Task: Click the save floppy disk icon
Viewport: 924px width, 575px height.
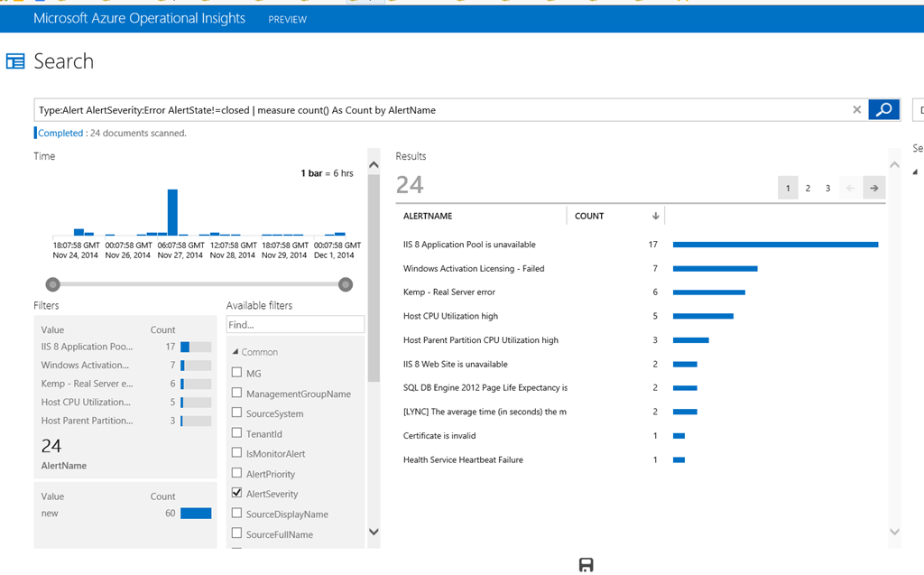Action: tap(586, 565)
